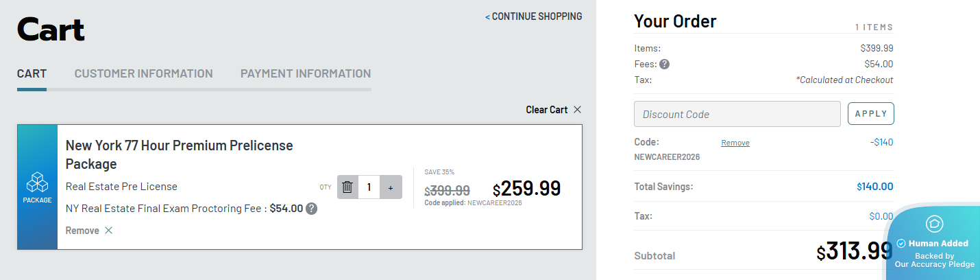Focus the Discount Code input field
Viewport: 980px width, 280px height.
pos(737,114)
